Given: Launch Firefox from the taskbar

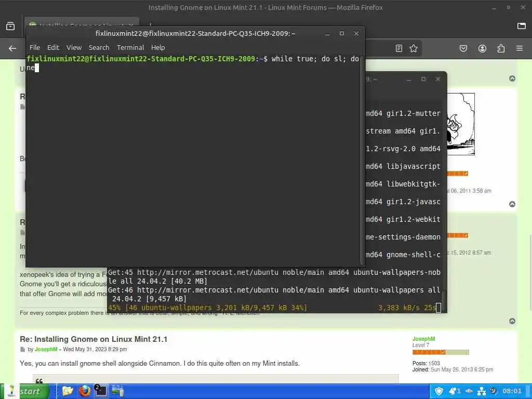Looking at the screenshot, I should click(x=84, y=391).
